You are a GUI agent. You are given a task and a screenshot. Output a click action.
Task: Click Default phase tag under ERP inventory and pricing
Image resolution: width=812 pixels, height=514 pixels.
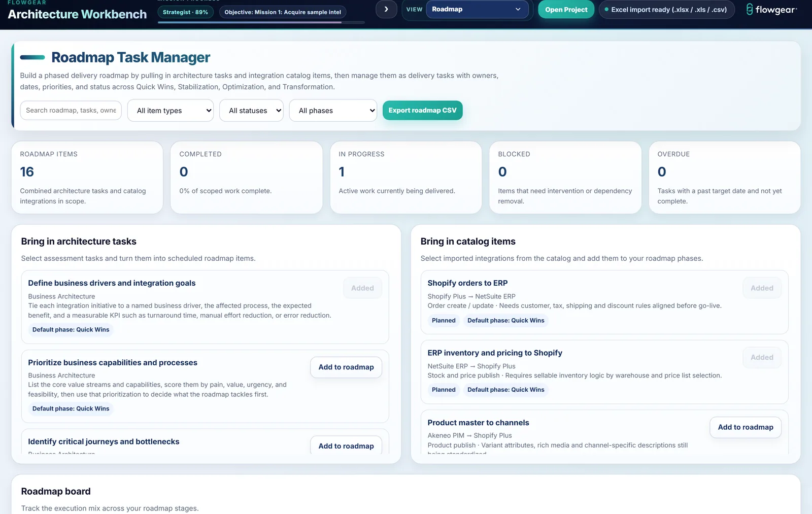[x=506, y=390]
